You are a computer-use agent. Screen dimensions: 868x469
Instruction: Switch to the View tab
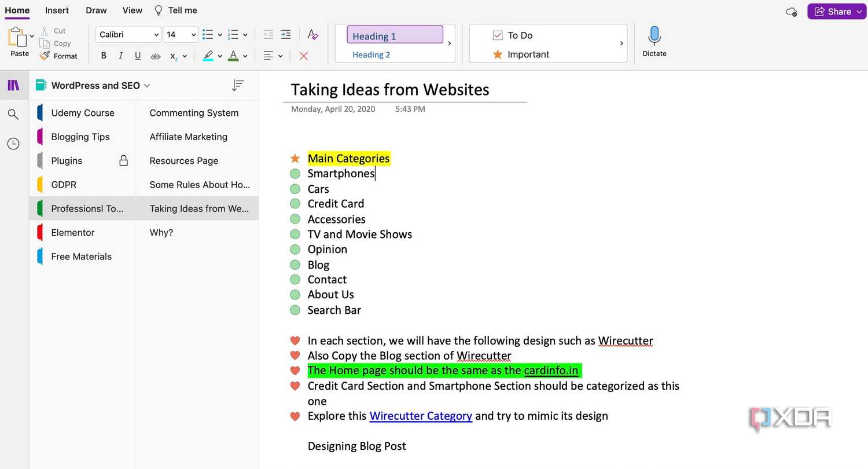pos(133,10)
